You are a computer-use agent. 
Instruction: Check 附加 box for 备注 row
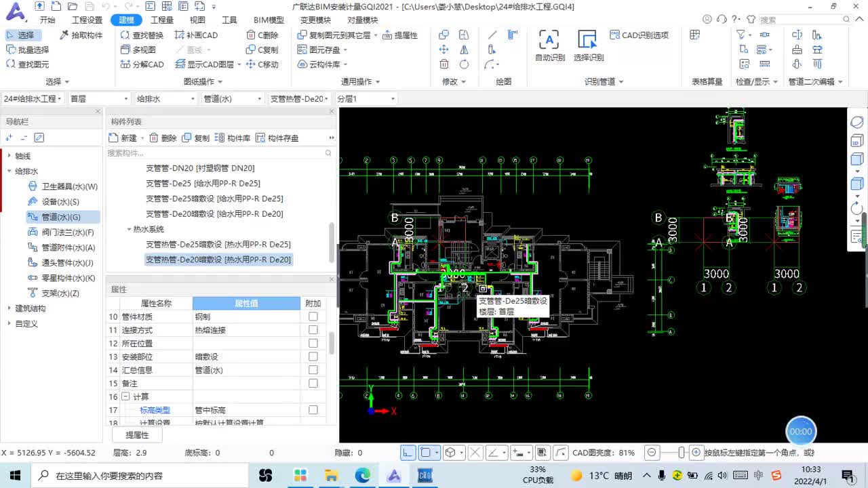[313, 384]
